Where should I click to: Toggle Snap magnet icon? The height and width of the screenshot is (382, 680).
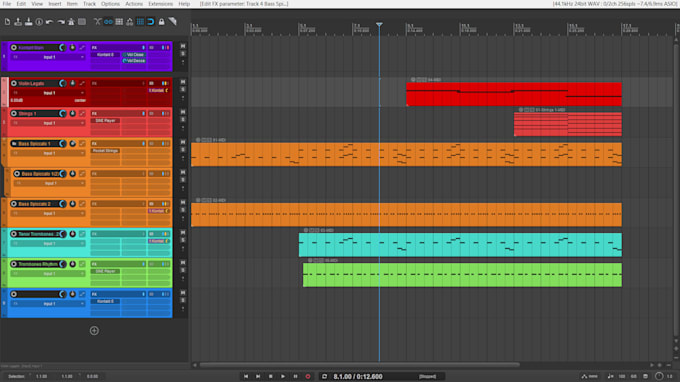tap(150, 22)
